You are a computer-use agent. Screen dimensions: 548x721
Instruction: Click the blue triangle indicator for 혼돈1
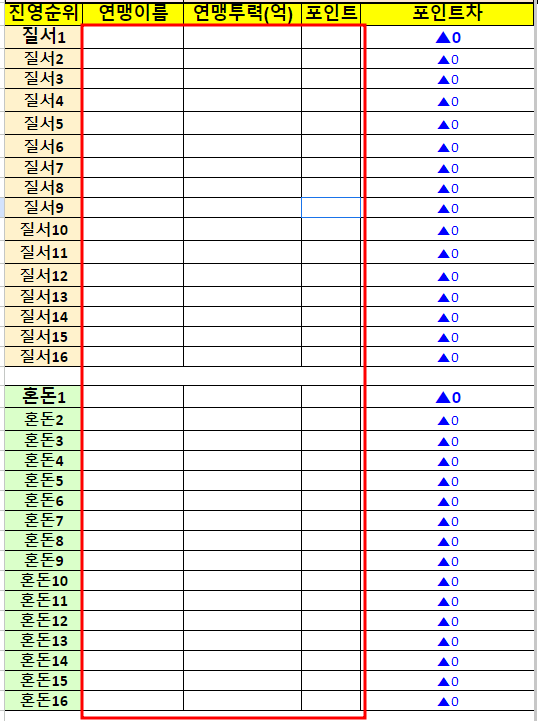coord(443,397)
